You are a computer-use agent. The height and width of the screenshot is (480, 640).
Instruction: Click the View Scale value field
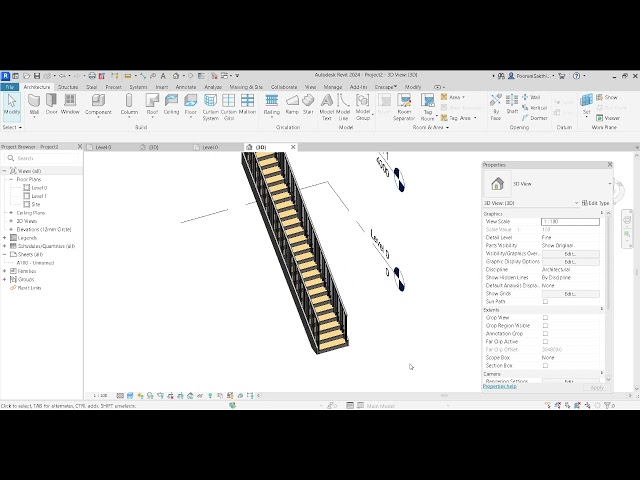570,222
